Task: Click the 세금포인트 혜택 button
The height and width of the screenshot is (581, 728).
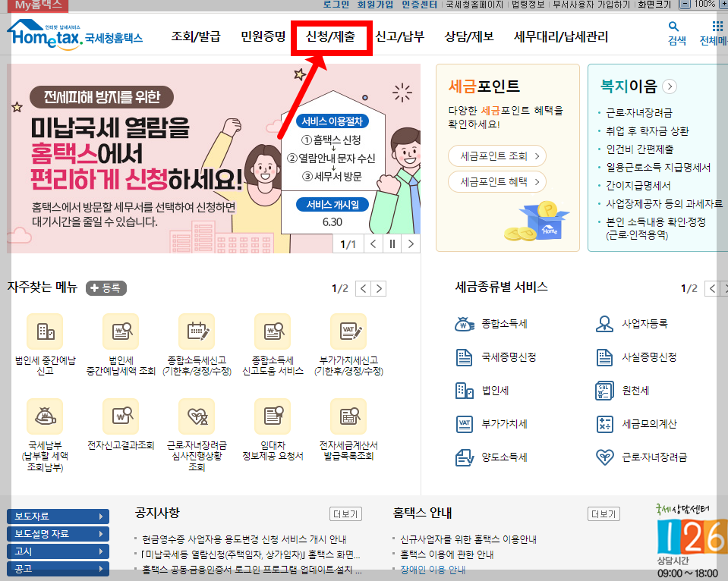Action: click(496, 182)
